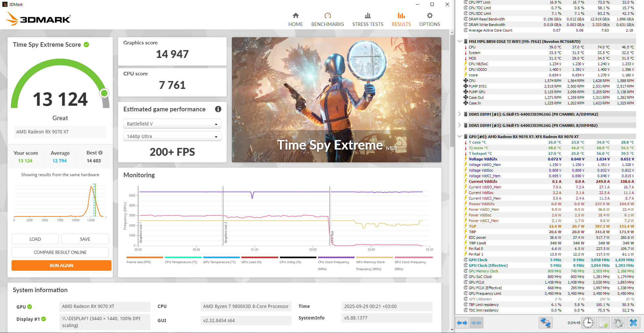
Task: Select the 'DRAM Read Bandwidth' sensor row
Action: [x=550, y=19]
